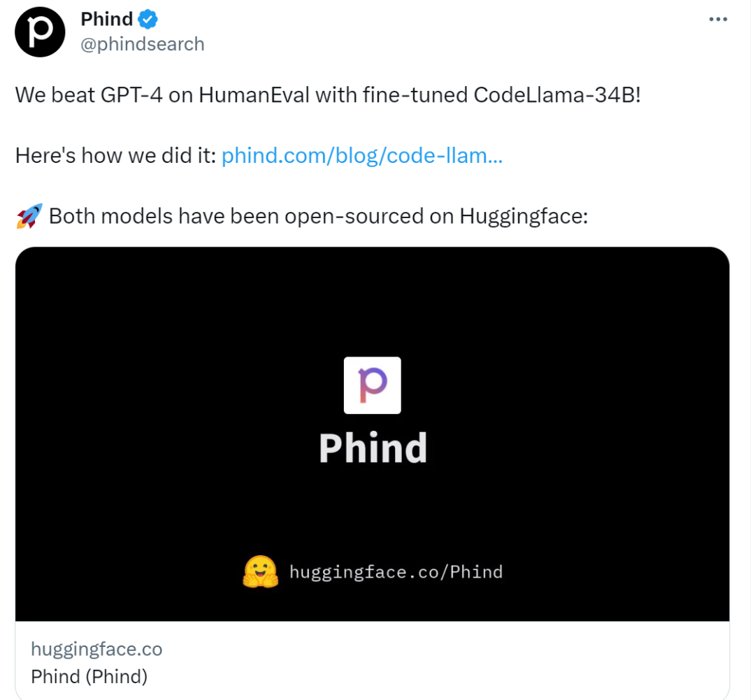Click the Phind logo in the card
This screenshot has width=755, height=700.
coord(373,385)
